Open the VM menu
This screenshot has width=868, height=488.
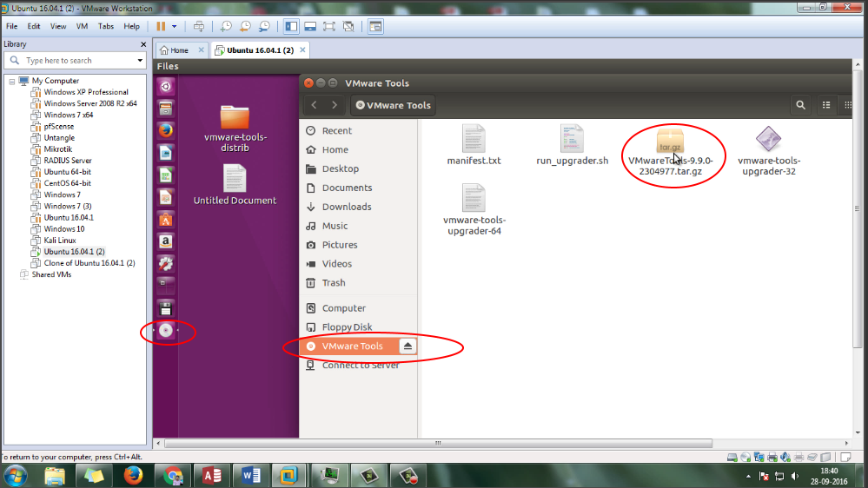click(82, 26)
